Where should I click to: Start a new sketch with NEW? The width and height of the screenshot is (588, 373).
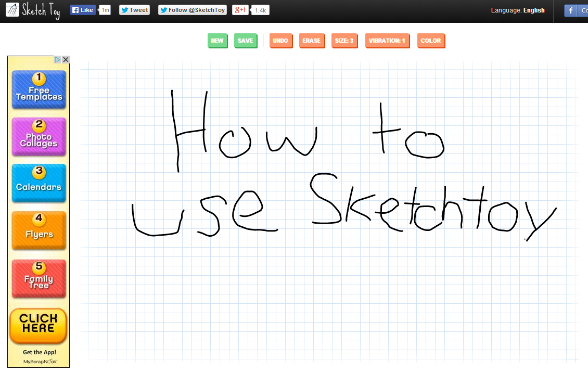click(x=218, y=41)
